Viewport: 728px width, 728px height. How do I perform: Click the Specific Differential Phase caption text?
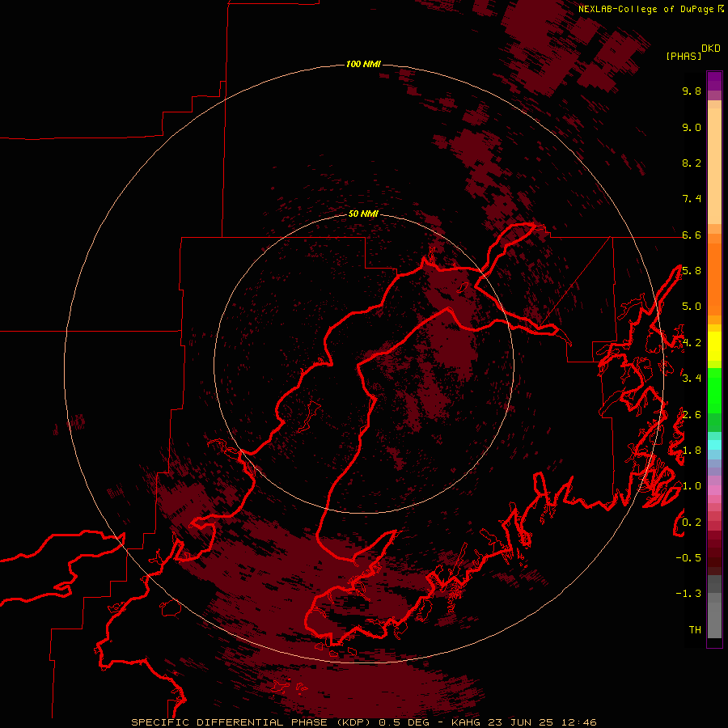(x=364, y=722)
